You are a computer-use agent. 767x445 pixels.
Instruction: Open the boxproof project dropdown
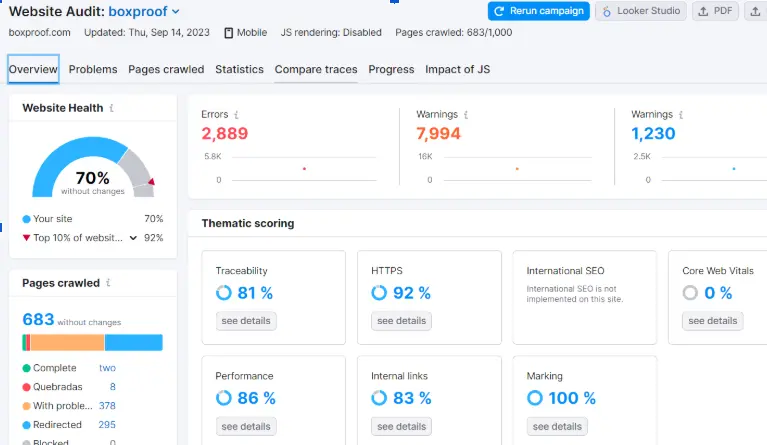point(144,11)
